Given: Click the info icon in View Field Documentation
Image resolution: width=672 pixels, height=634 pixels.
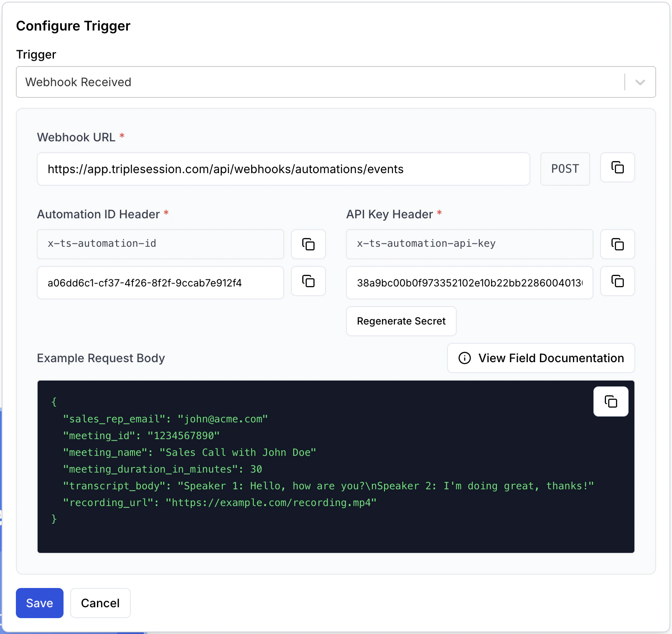Looking at the screenshot, I should pos(465,358).
